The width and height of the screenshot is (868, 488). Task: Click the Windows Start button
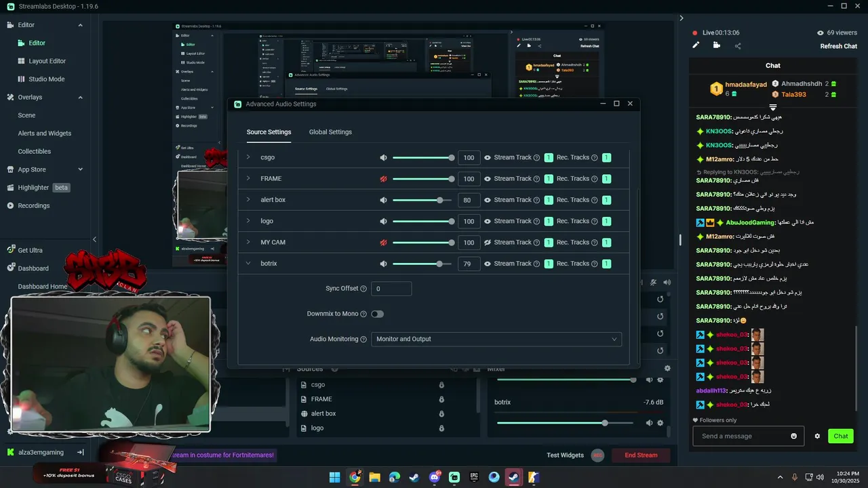[x=335, y=477]
